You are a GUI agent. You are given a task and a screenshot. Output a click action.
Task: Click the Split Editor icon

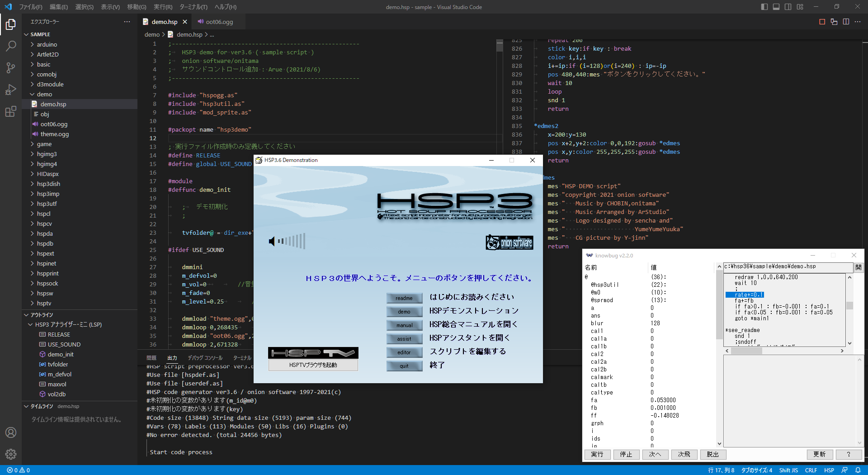tap(845, 21)
